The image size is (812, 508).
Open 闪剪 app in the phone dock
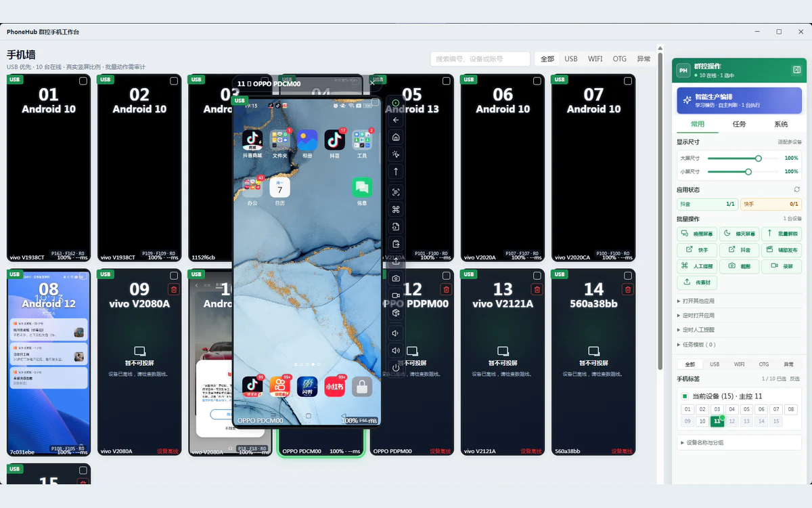click(307, 387)
